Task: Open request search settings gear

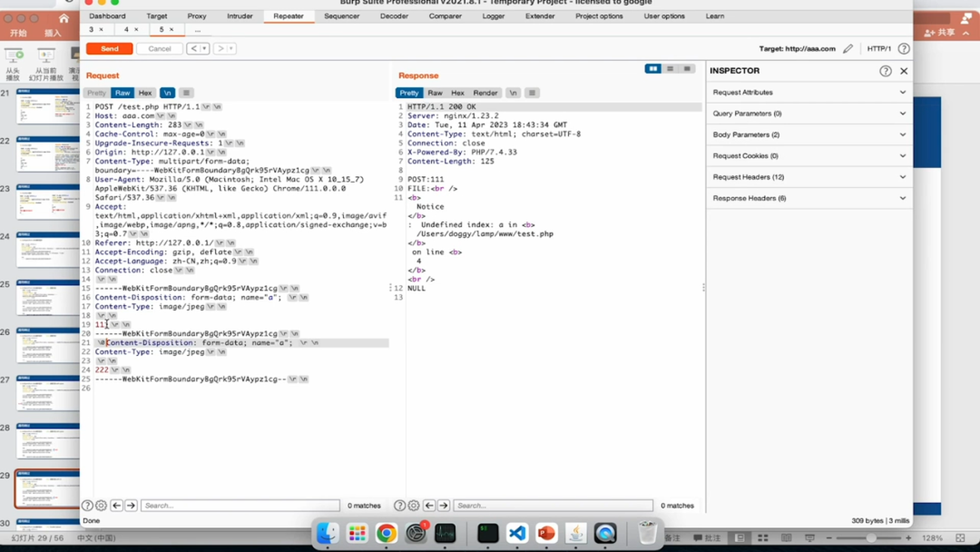Action: [101, 505]
